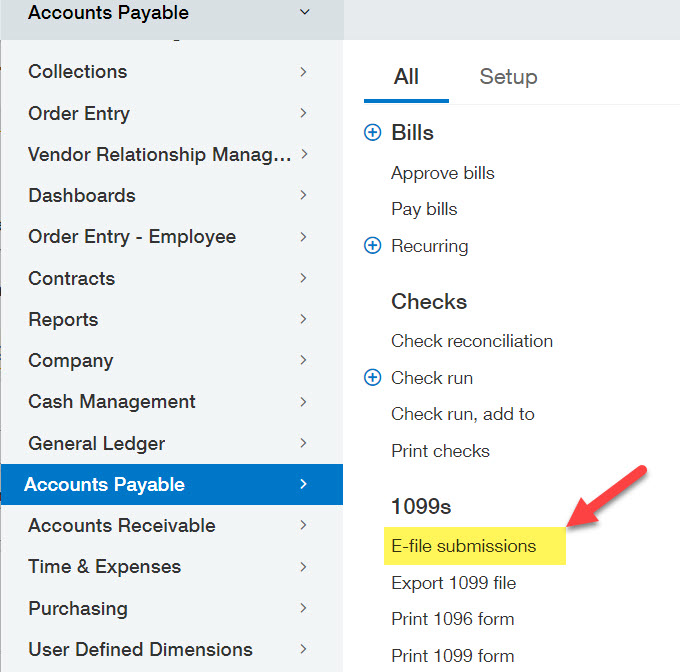Select Accounts Payable in the sidebar

coord(105,485)
